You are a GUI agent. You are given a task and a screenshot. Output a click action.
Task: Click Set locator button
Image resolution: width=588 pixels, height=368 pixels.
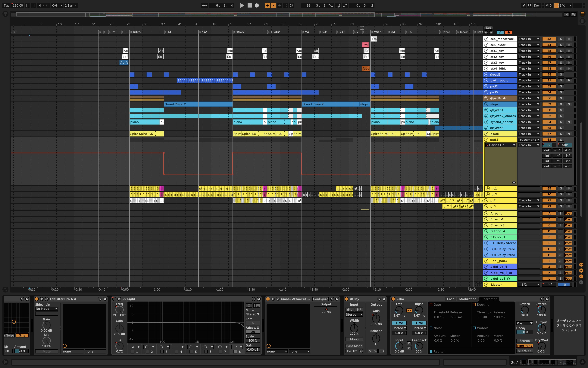tap(488, 28)
